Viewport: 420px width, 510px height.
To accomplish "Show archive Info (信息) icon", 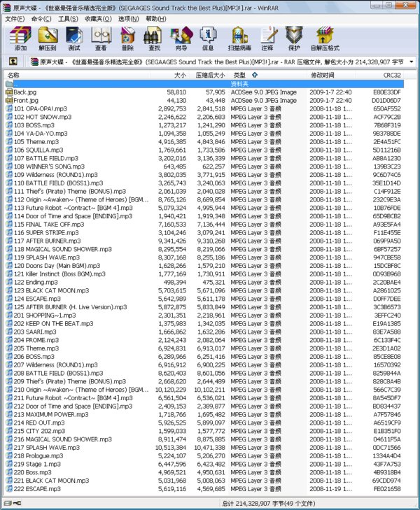I will pyautogui.click(x=208, y=38).
